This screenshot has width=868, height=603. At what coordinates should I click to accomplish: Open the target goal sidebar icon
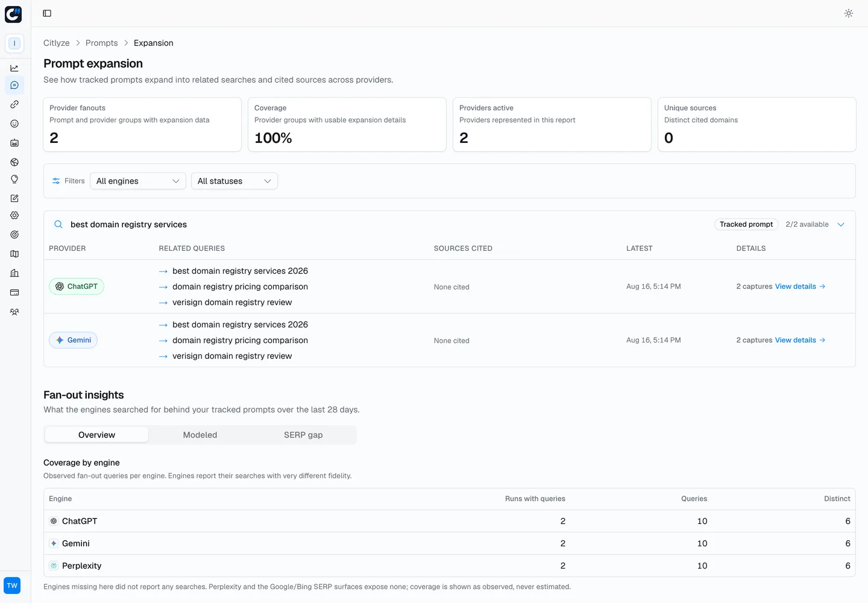pos(14,235)
